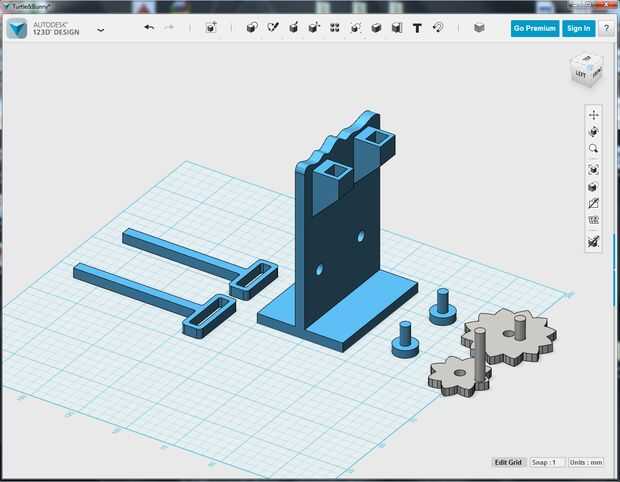
Task: Select the Pan tool in navigation bar
Action: tap(594, 115)
